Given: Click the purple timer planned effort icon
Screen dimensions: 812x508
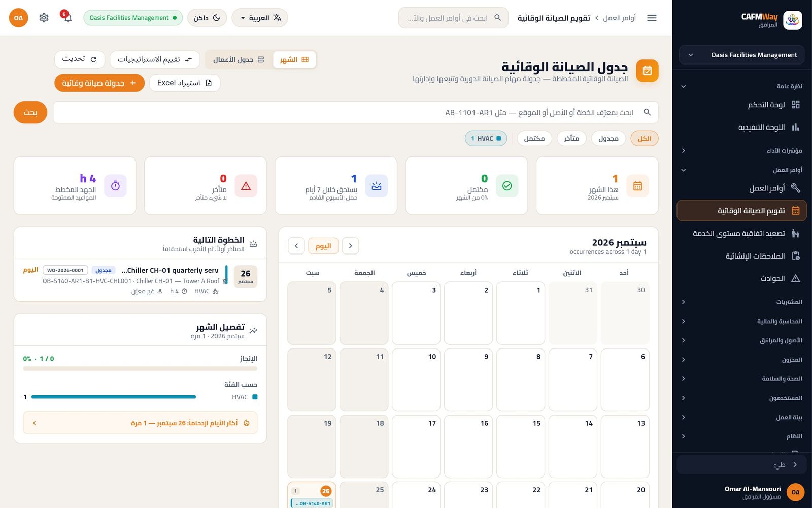Looking at the screenshot, I should coord(115,186).
